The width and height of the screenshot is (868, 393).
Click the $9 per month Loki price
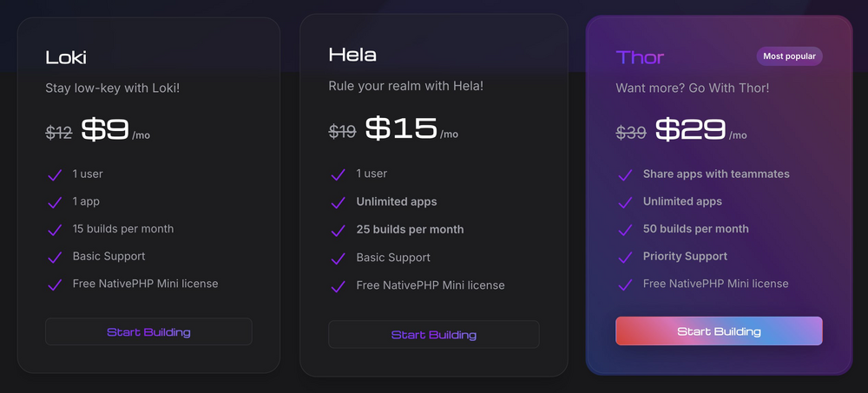(x=106, y=130)
